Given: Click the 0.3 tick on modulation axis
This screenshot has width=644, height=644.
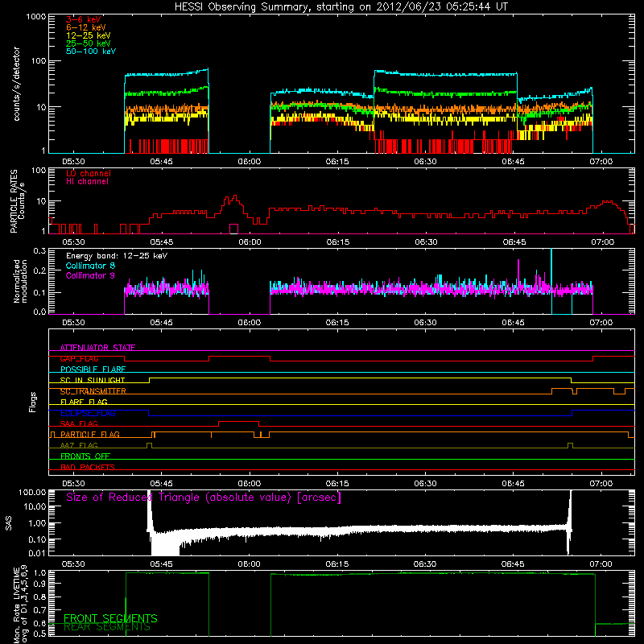Looking at the screenshot, I should (39, 251).
